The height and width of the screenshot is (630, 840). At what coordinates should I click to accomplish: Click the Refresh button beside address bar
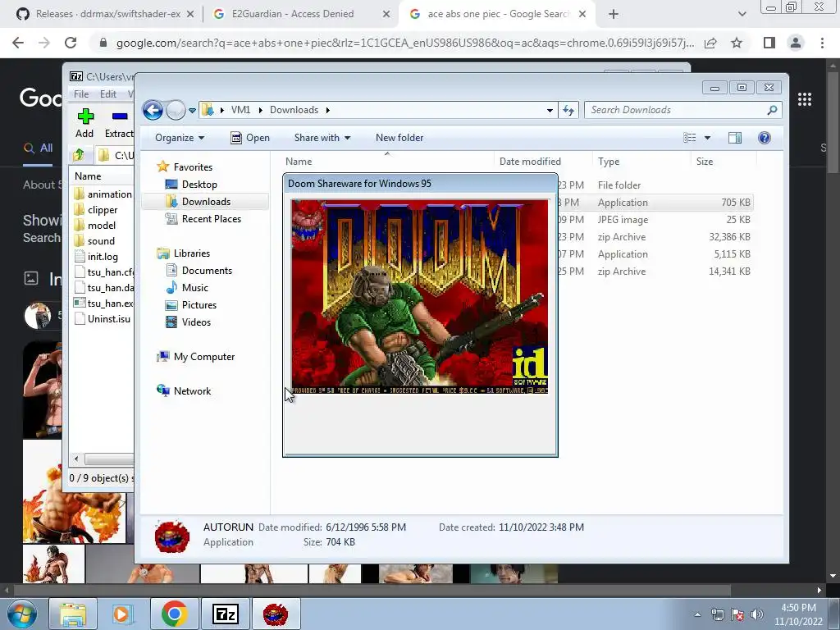click(x=568, y=111)
